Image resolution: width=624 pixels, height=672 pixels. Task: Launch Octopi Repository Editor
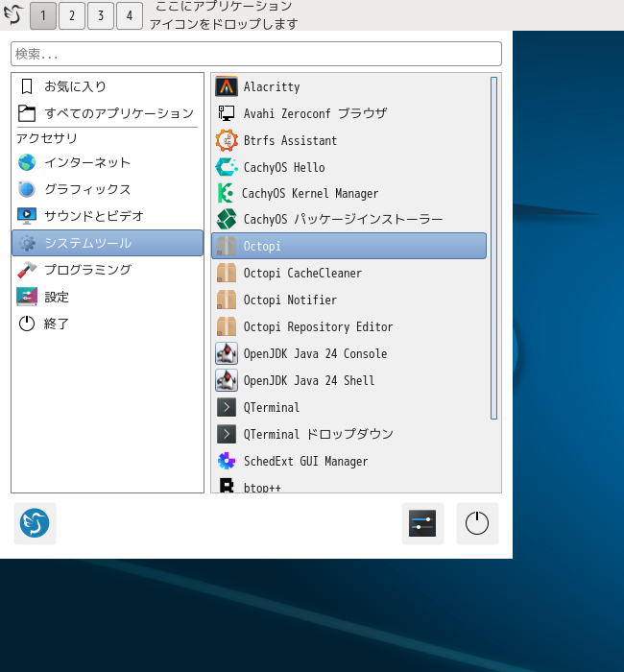(x=317, y=326)
